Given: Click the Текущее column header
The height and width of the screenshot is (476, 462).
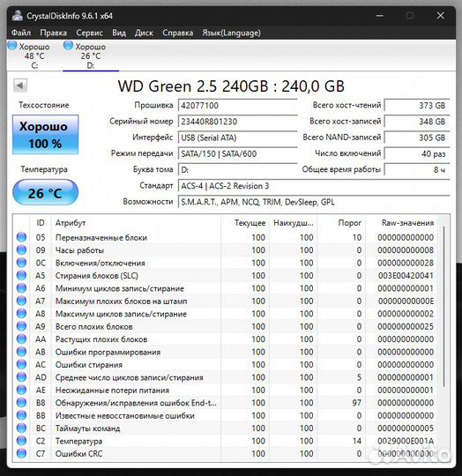Looking at the screenshot, I should (245, 222).
